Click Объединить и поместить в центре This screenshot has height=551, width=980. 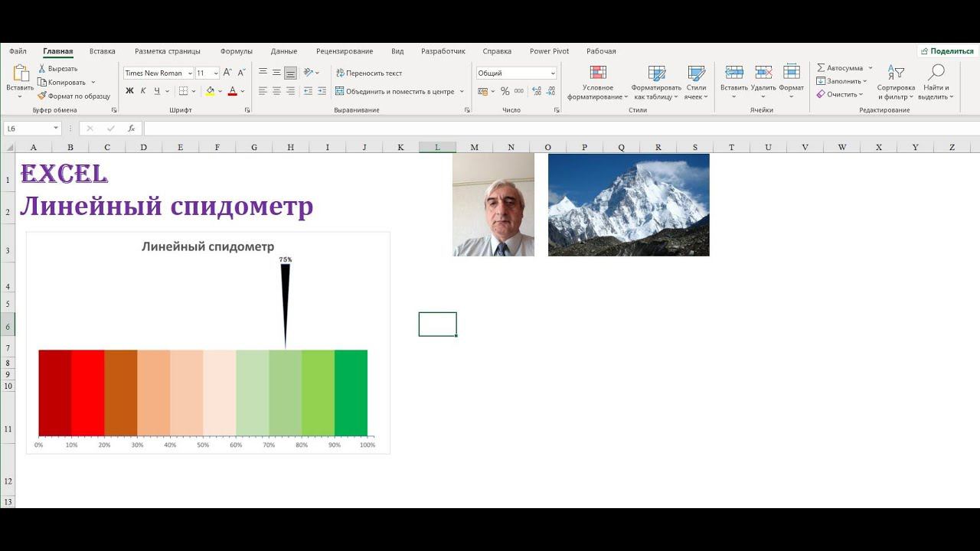pyautogui.click(x=394, y=91)
